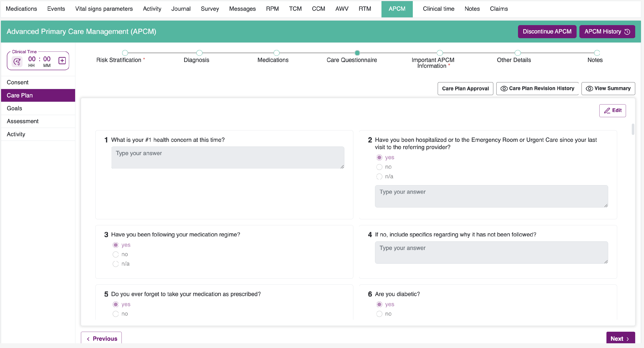
Task: Choose 'no' for Are you diabetic
Action: (x=379, y=314)
